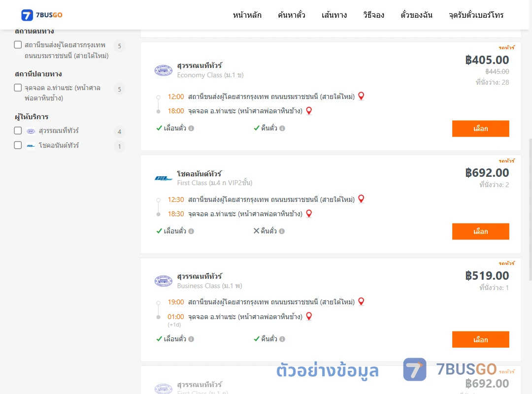Image resolution: width=532 pixels, height=394 pixels.
Task: Open map pin for 19:00 departure station
Action: (x=362, y=302)
